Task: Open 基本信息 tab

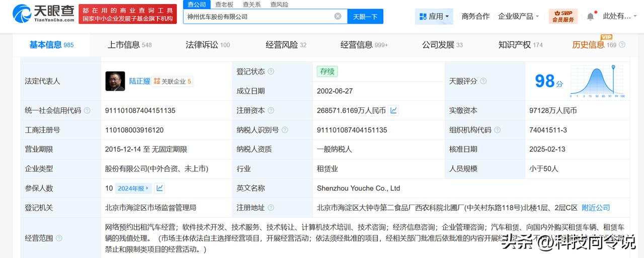Action: pos(51,45)
